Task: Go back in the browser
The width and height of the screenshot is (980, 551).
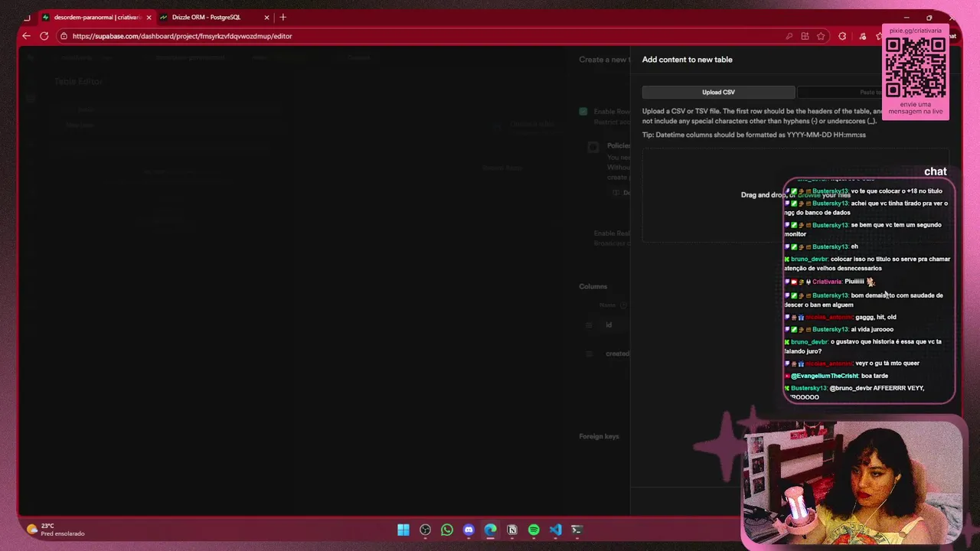Action: click(27, 36)
